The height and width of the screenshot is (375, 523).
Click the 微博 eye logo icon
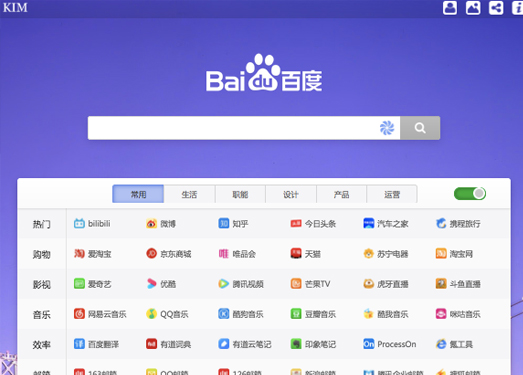(x=151, y=223)
